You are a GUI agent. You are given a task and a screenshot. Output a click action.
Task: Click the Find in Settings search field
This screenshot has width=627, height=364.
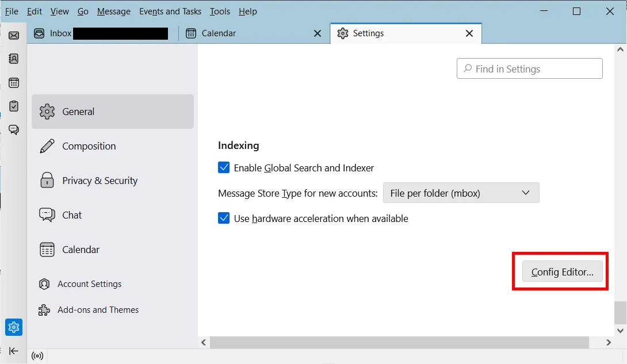point(529,69)
